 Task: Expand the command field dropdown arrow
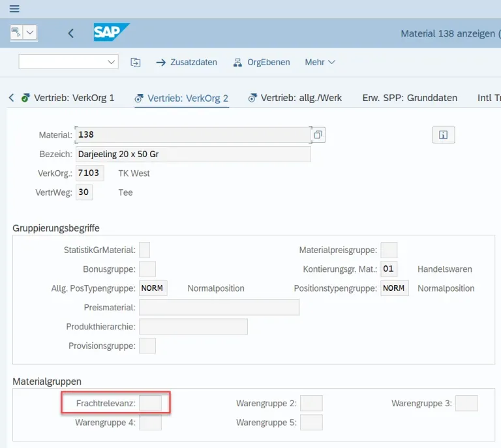pos(110,62)
